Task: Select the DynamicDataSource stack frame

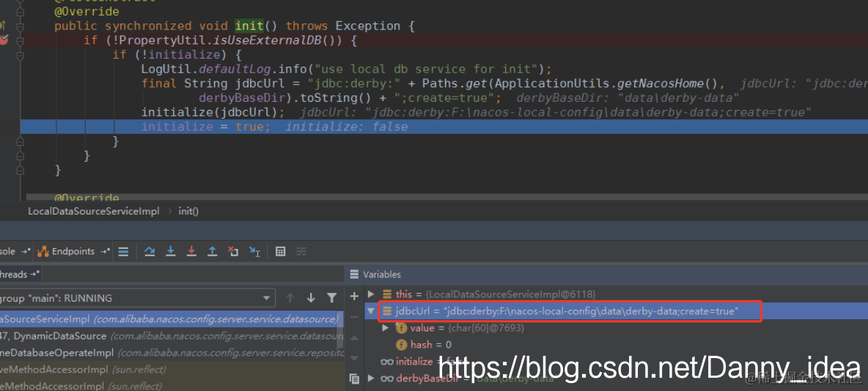Action: click(x=172, y=336)
